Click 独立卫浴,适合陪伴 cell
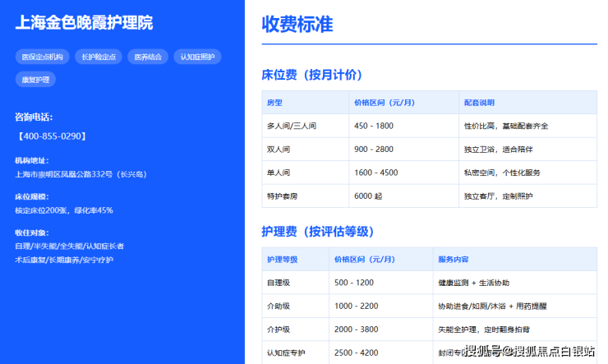 (x=527, y=150)
